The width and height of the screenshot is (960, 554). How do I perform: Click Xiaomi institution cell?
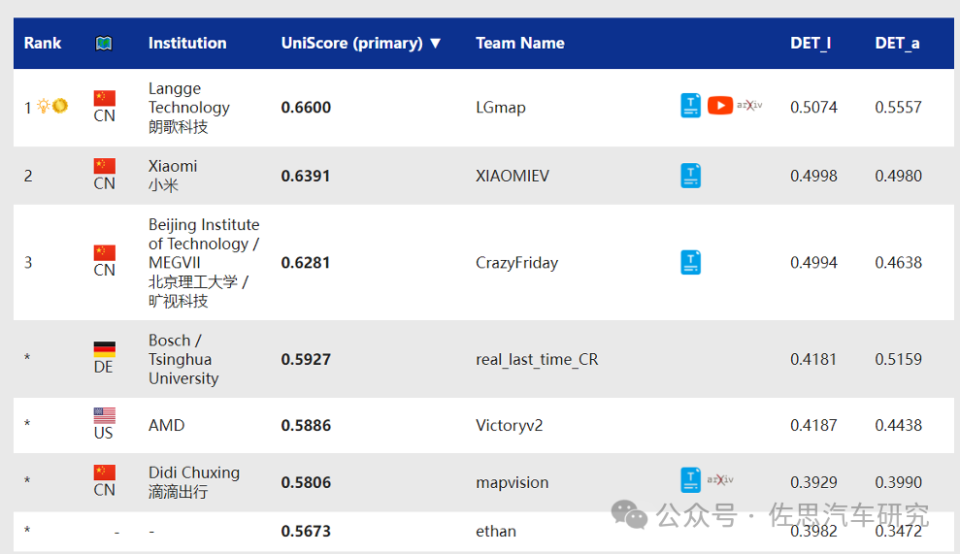pos(173,176)
